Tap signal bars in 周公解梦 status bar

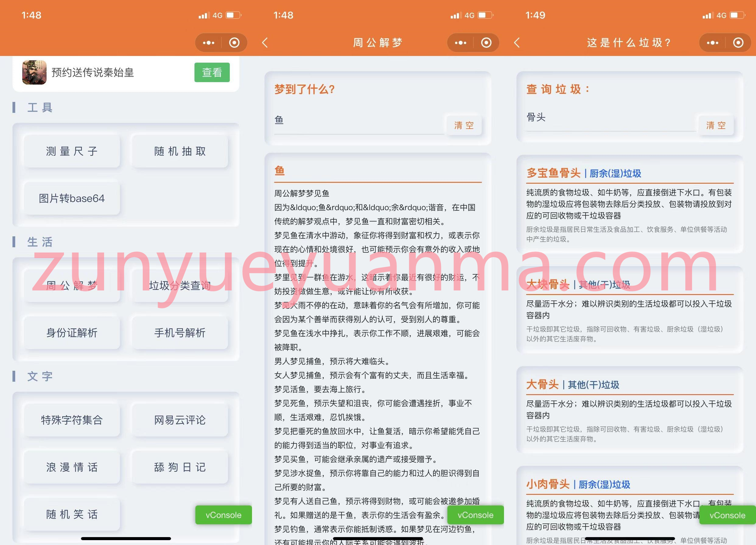point(455,15)
